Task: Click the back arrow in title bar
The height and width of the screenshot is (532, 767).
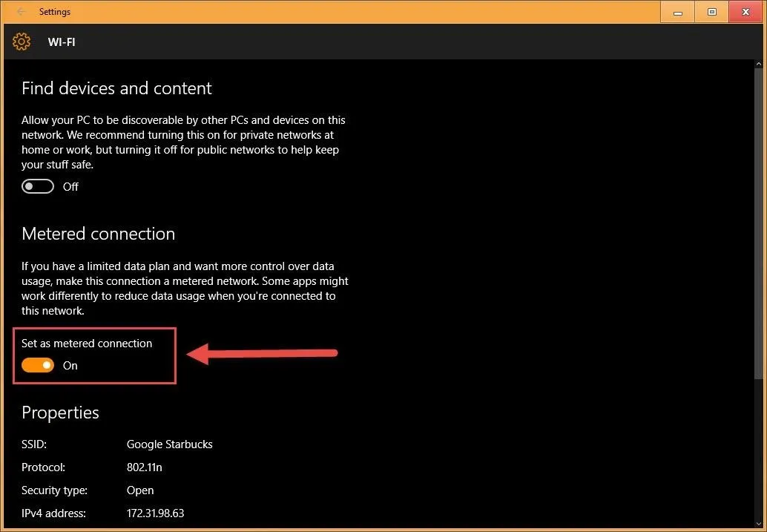Action: (x=21, y=11)
